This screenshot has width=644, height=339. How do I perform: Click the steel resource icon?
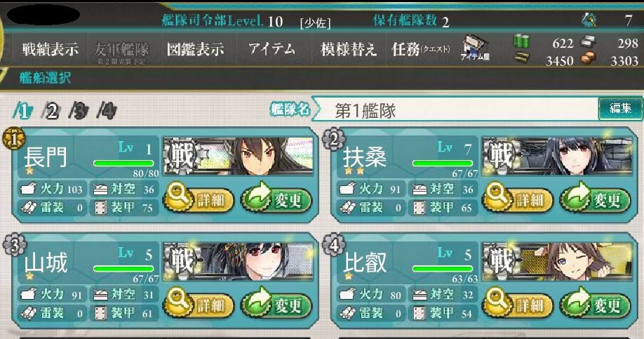coord(588,42)
